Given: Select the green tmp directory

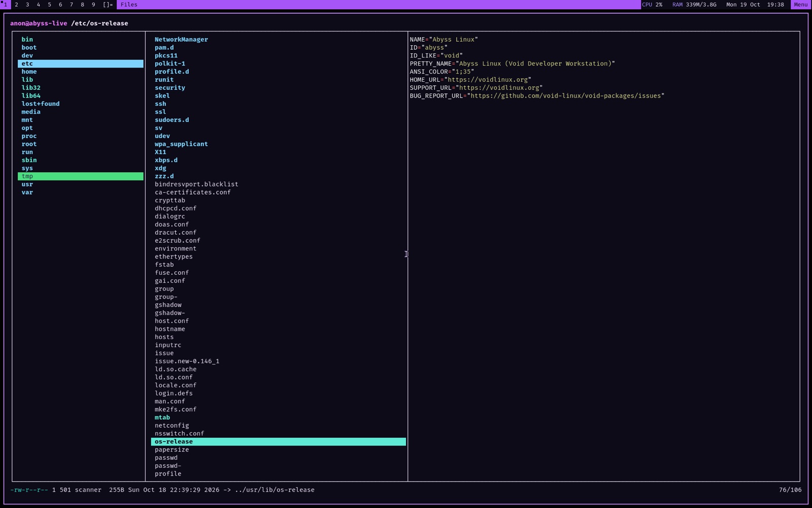Looking at the screenshot, I should tap(81, 176).
